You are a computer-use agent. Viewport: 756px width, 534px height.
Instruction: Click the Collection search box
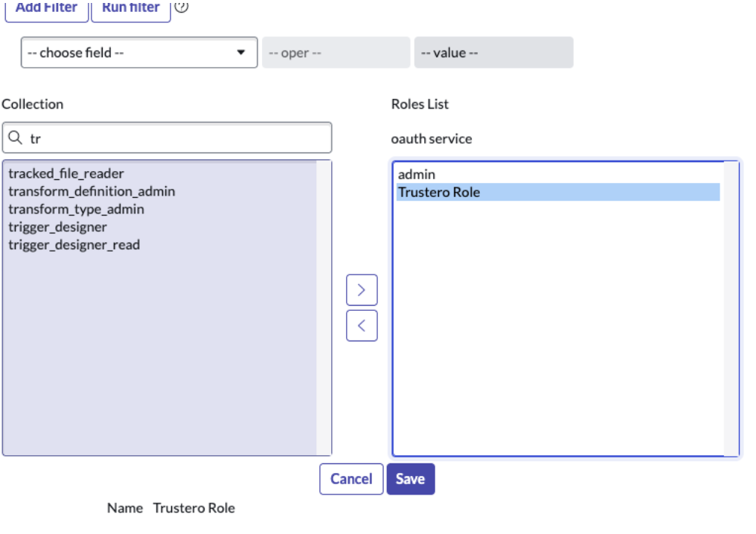point(175,138)
